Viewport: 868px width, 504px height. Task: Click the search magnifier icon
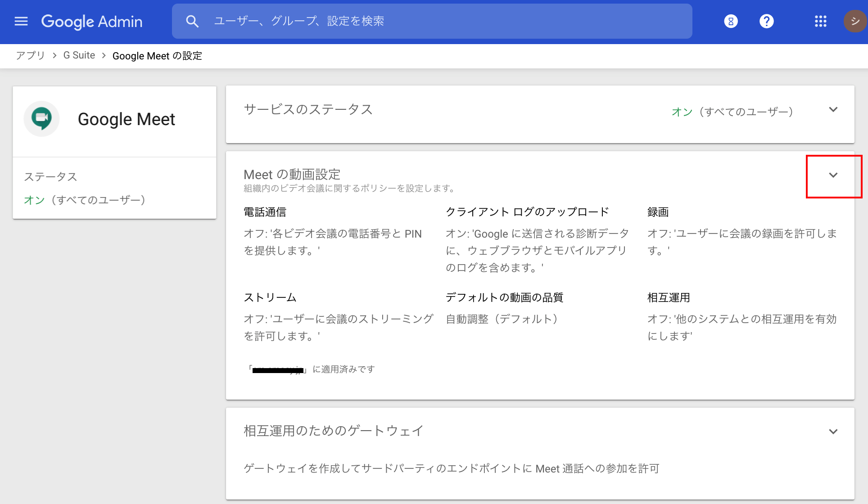coord(192,21)
